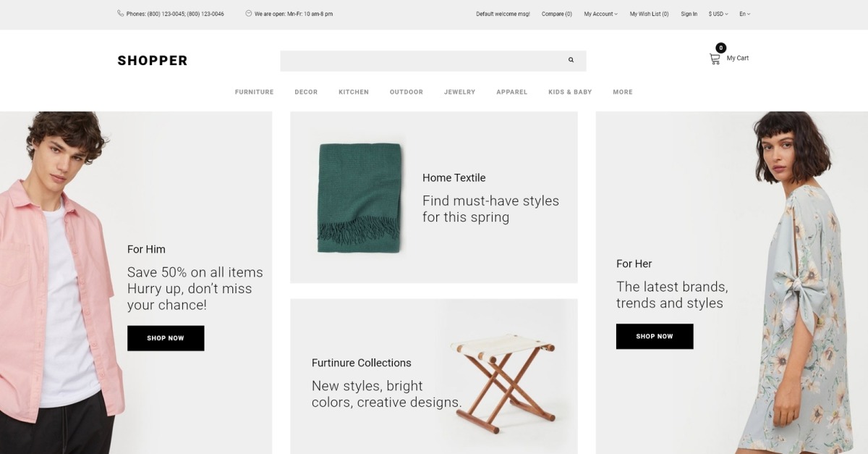Screen dimensions: 868x454
Task: Open the green Home Textile blanket image
Action: [359, 198]
